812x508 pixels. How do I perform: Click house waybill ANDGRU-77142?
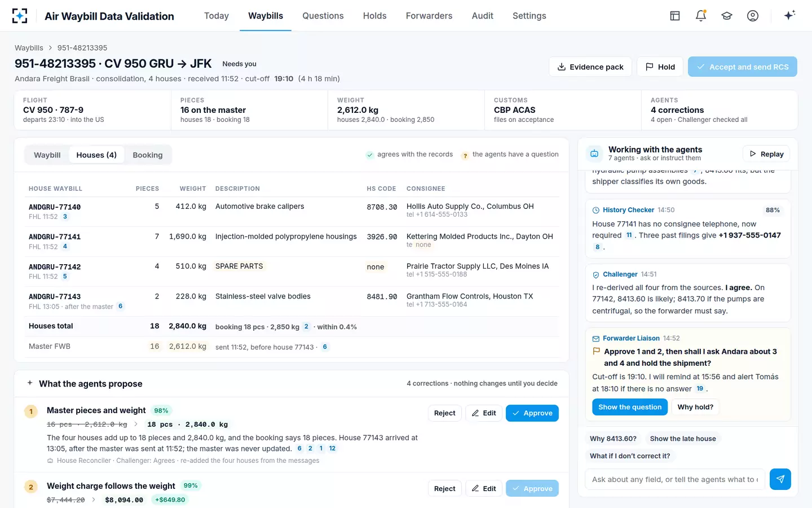[55, 267]
